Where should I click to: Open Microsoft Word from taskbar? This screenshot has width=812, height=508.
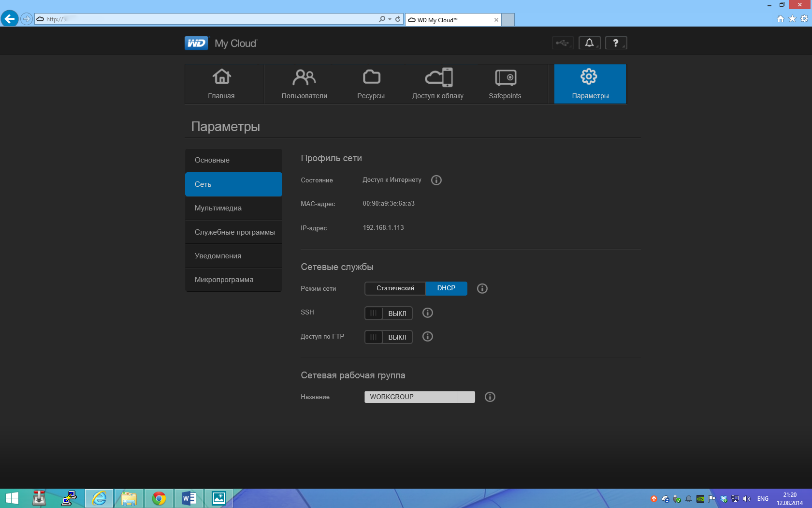(x=189, y=498)
